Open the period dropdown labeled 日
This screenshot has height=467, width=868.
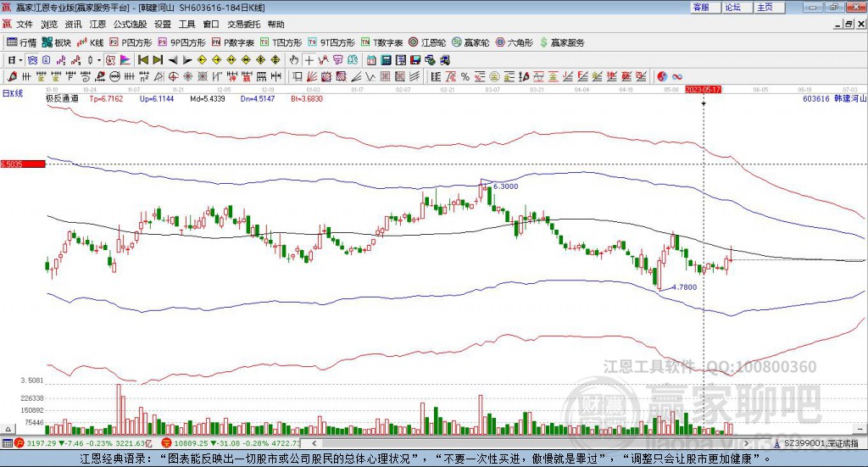[14, 60]
